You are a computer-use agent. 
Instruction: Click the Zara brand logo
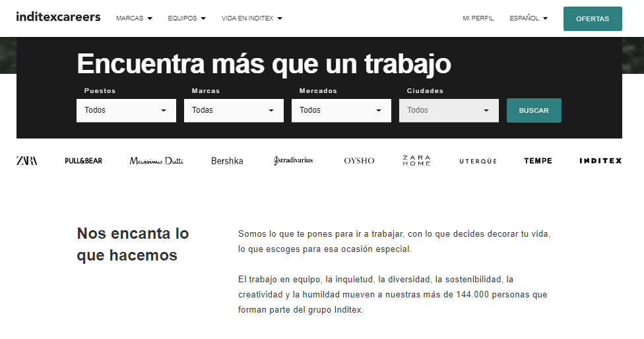(x=26, y=160)
